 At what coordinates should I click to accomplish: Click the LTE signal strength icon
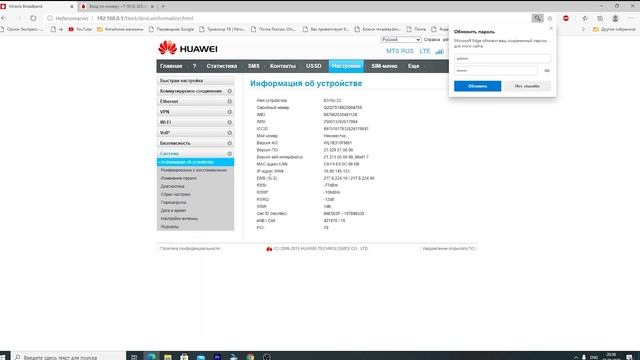(439, 51)
